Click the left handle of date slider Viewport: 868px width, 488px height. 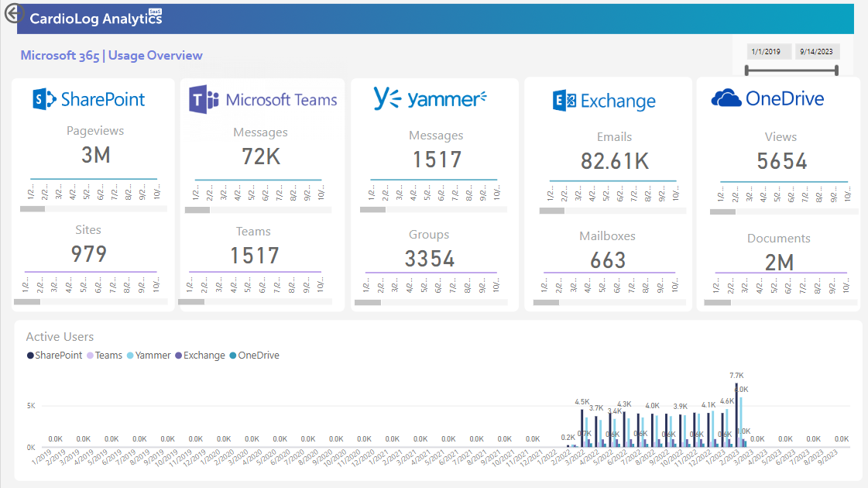pos(746,70)
